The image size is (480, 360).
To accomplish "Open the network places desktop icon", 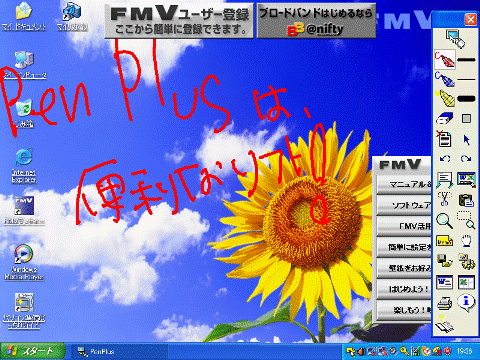I will (24, 65).
